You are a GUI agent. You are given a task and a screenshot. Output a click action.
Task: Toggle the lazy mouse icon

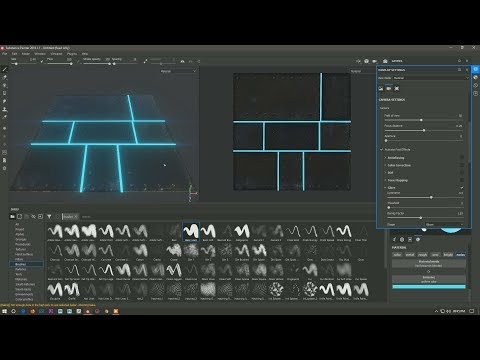tap(145, 61)
